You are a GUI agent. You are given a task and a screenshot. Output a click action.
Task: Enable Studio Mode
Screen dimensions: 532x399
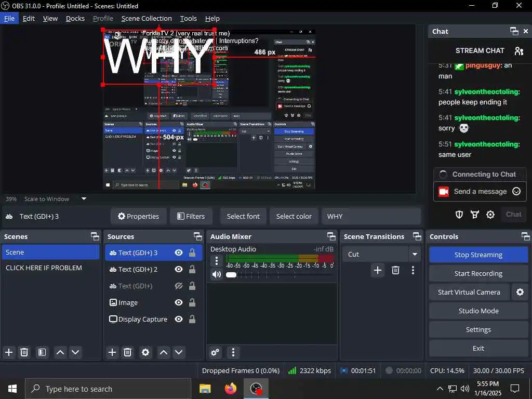coord(478,311)
